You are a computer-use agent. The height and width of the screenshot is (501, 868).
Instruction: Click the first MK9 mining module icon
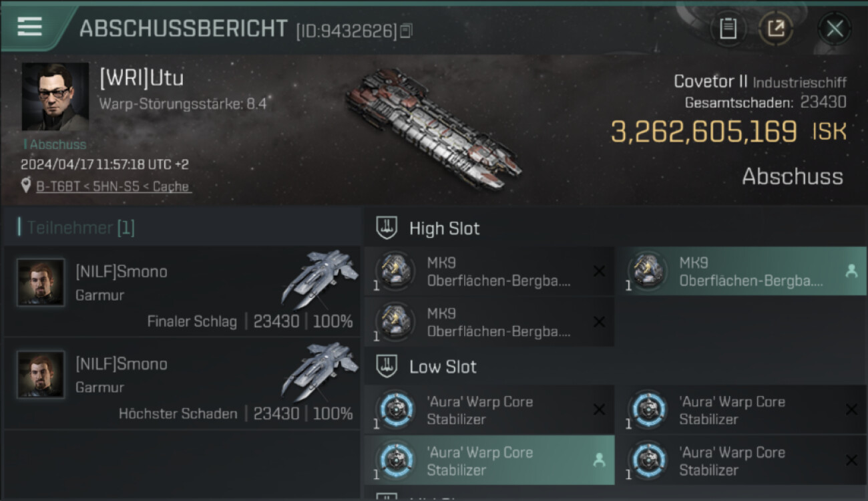(x=396, y=270)
